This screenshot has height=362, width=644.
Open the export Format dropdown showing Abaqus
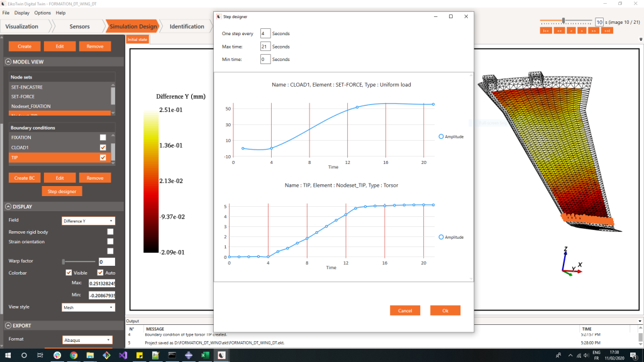tap(87, 340)
